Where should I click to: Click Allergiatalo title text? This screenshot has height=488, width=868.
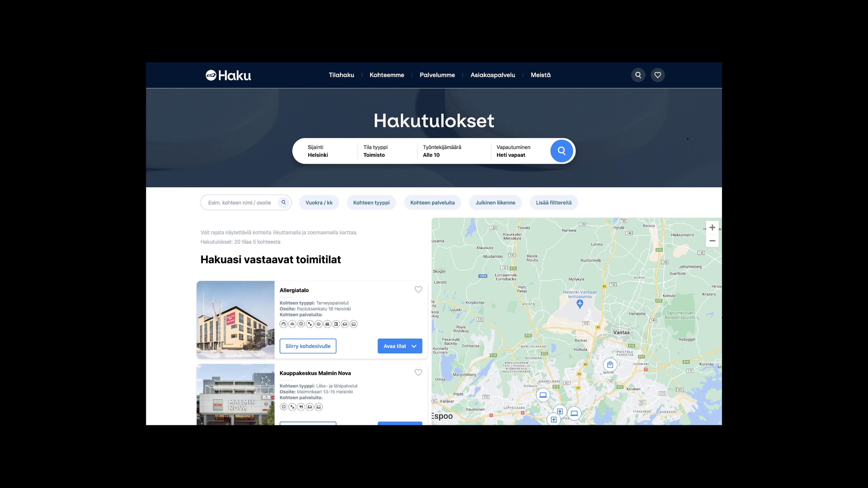click(x=294, y=290)
